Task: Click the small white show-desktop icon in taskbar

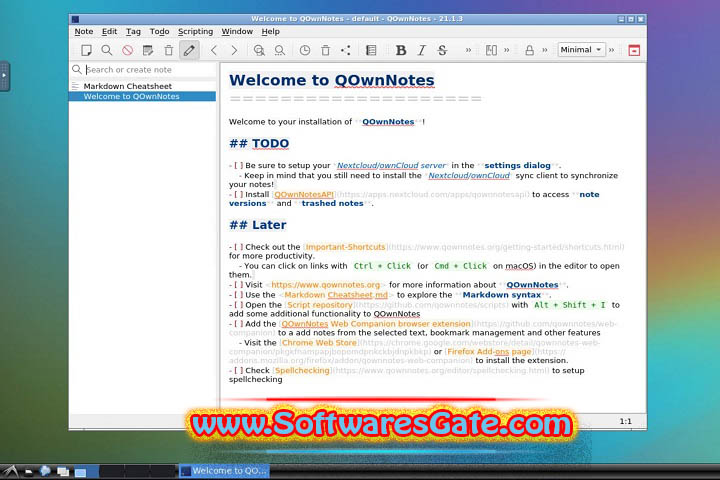Action: click(28, 472)
